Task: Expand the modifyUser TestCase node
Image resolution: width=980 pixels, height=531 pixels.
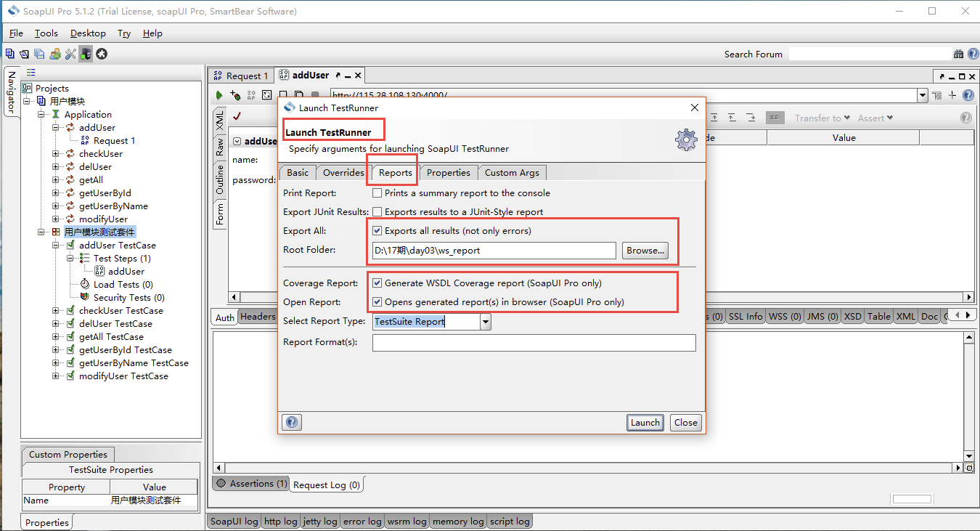Action: click(x=56, y=376)
